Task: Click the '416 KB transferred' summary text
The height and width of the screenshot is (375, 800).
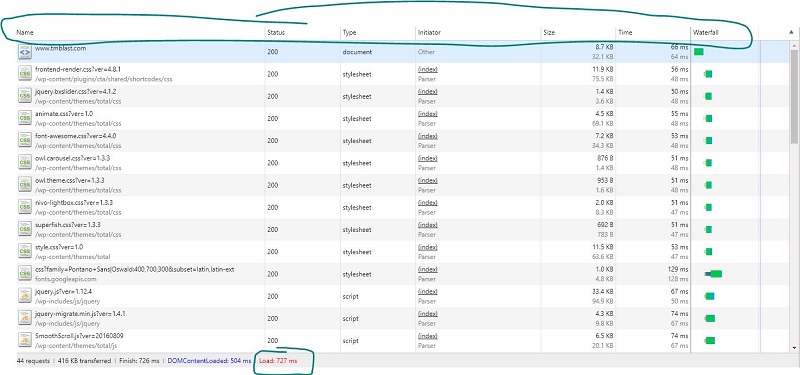Action: 84,361
